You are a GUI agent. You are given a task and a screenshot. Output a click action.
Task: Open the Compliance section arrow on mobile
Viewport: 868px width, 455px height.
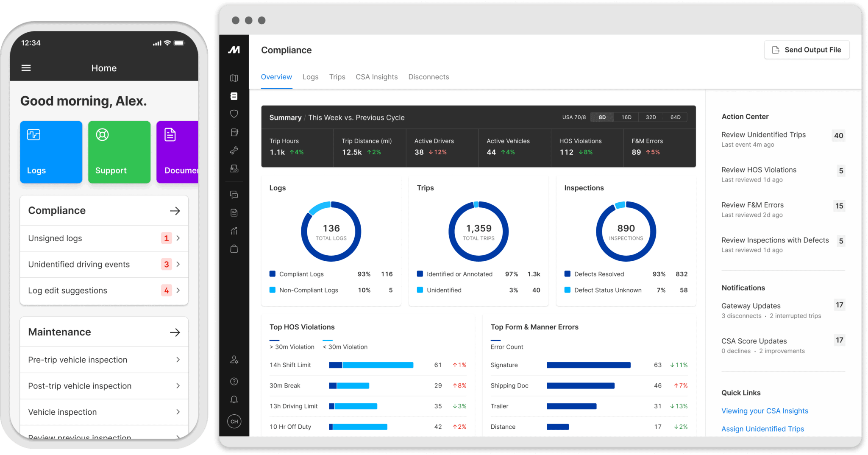tap(175, 211)
